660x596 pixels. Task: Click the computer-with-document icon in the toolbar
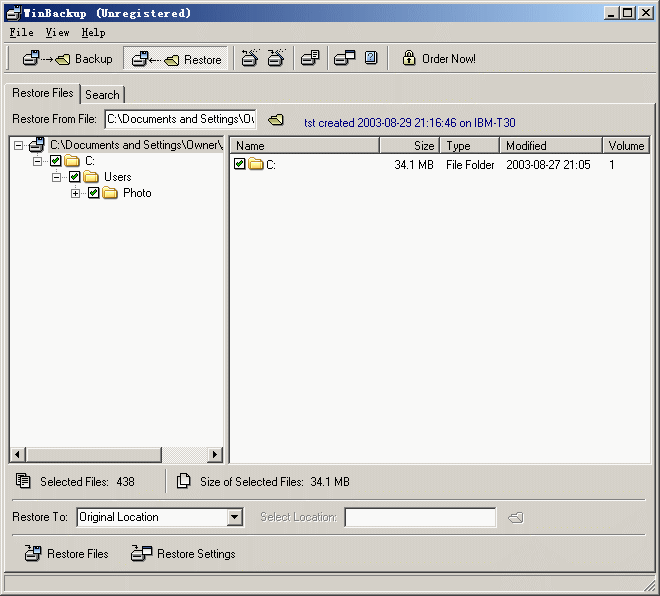[x=310, y=59]
